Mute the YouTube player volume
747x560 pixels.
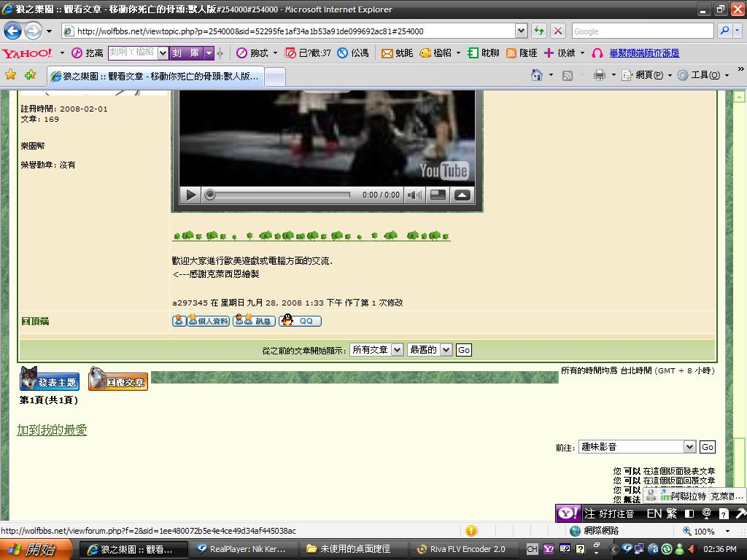414,195
